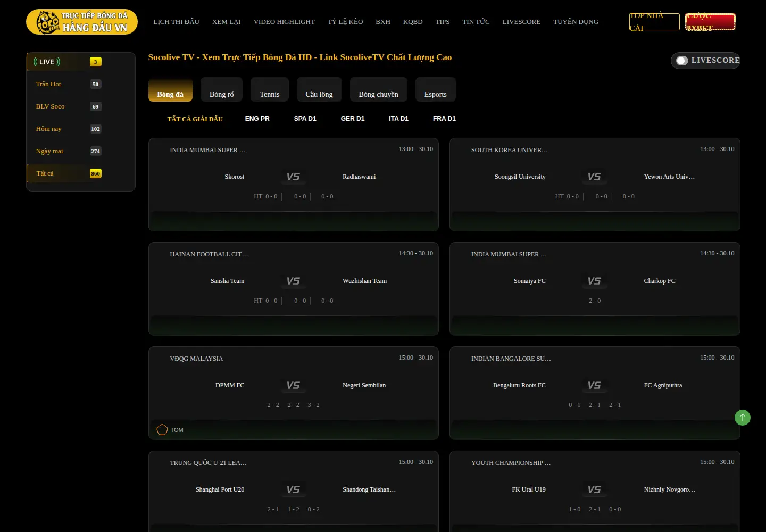Filter by FRA D1 league
Viewport: 766px width, 532px height.
445,119
